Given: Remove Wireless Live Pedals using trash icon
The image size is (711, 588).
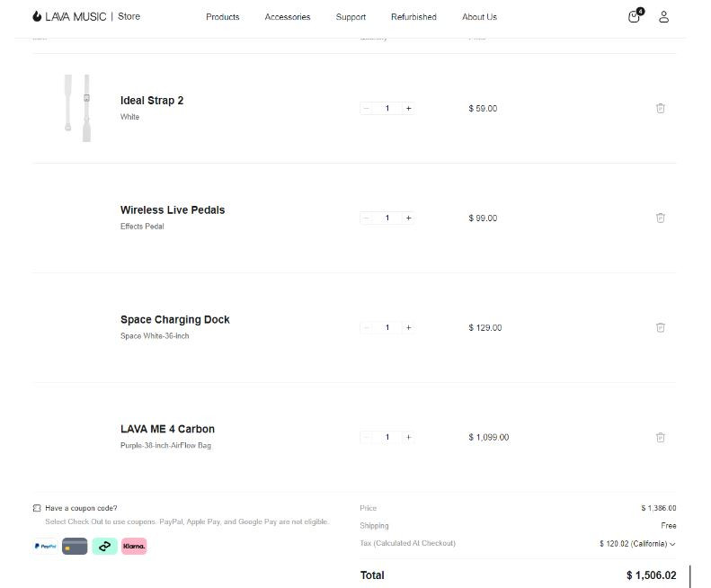Looking at the screenshot, I should pyautogui.click(x=661, y=218).
